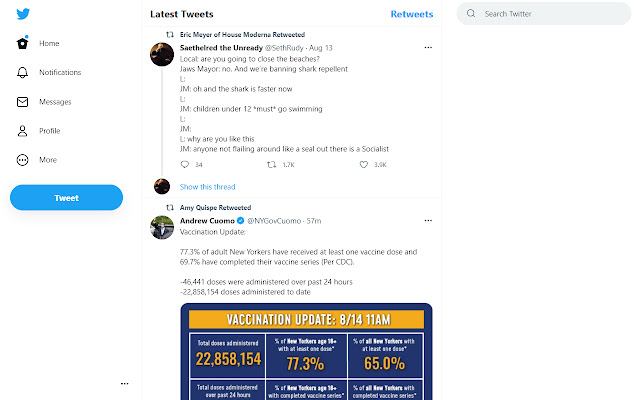
Task: Open Notifications bell icon
Action: point(23,73)
